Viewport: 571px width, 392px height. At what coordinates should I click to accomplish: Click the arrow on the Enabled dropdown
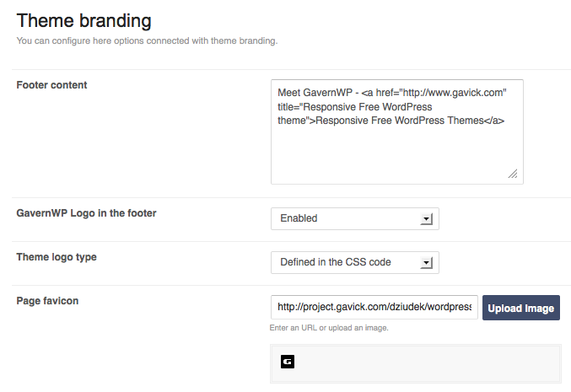click(426, 219)
